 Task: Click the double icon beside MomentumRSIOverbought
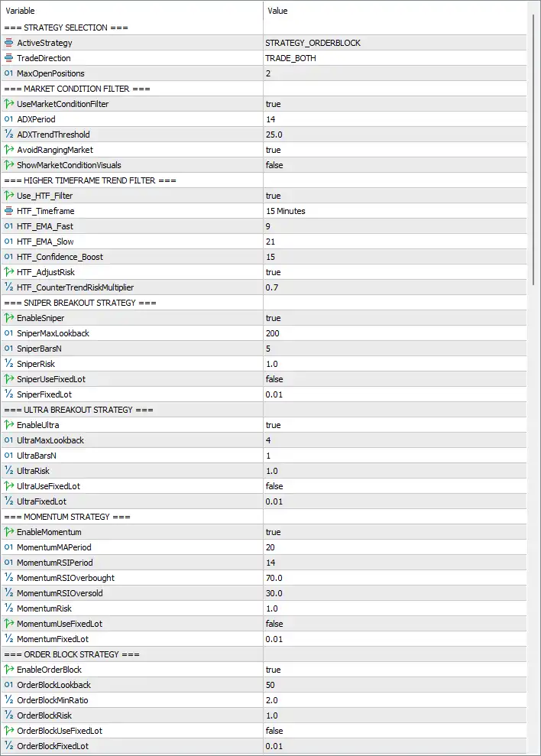8,578
